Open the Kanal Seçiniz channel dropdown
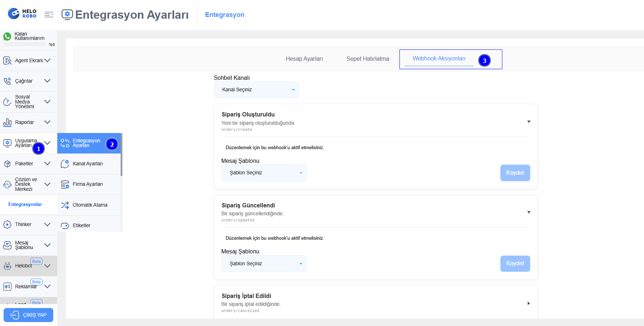The image size is (644, 326). [256, 89]
